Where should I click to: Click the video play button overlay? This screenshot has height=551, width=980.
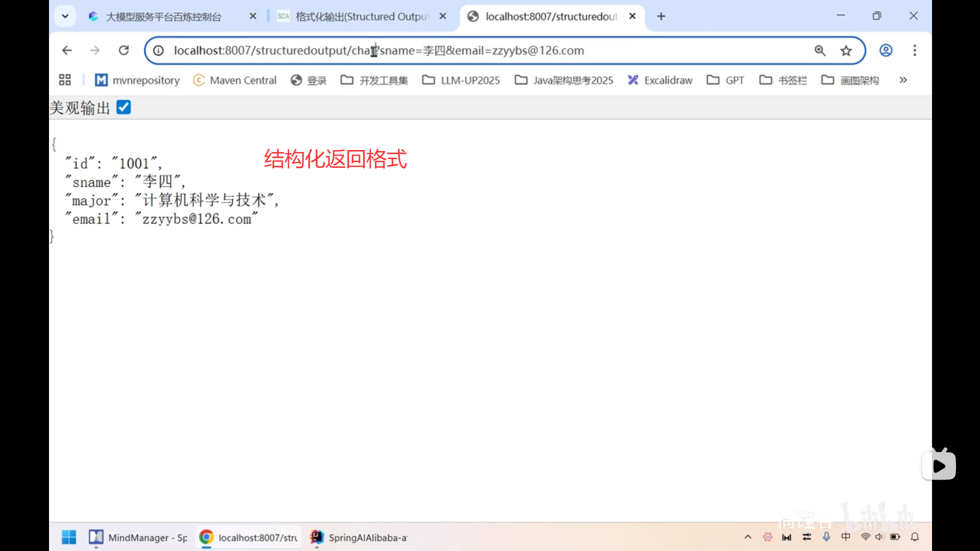pos(939,465)
